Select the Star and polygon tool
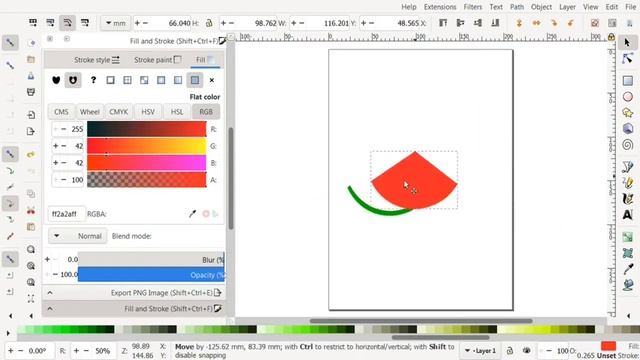This screenshot has width=640, height=360. pyautogui.click(x=628, y=113)
